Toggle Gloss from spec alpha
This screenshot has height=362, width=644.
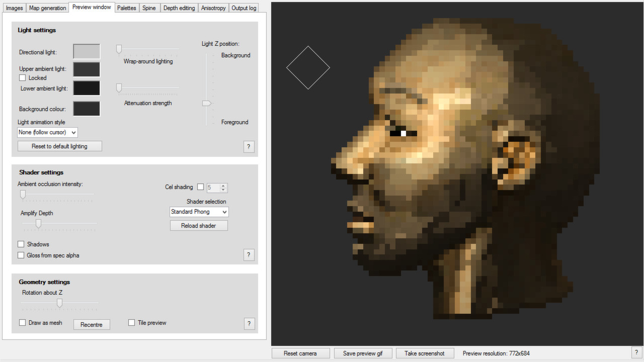point(21,255)
